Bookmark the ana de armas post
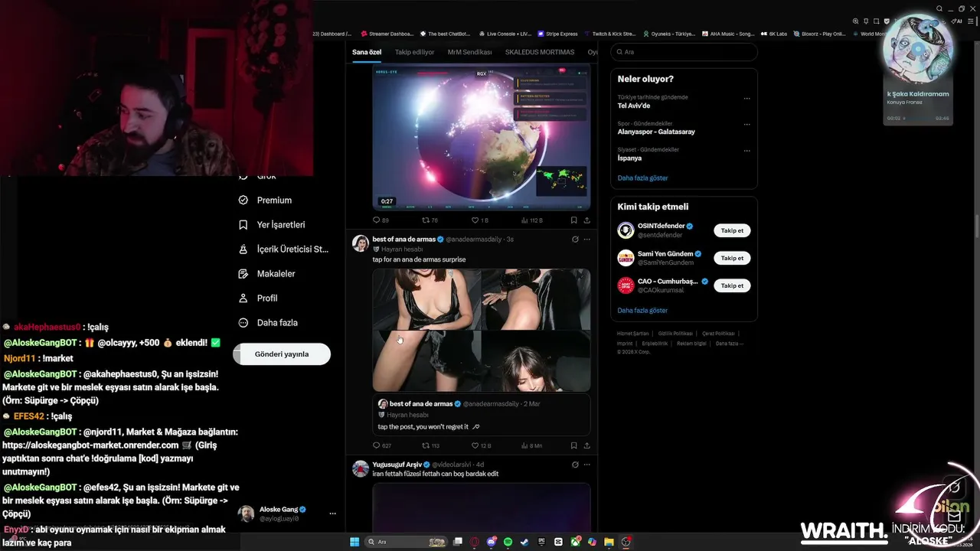 pos(573,445)
